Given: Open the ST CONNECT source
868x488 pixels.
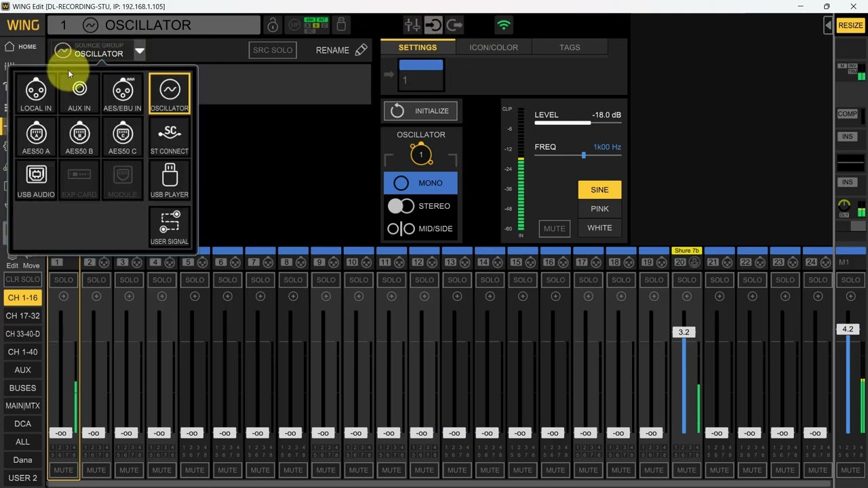Looking at the screenshot, I should coord(170,138).
